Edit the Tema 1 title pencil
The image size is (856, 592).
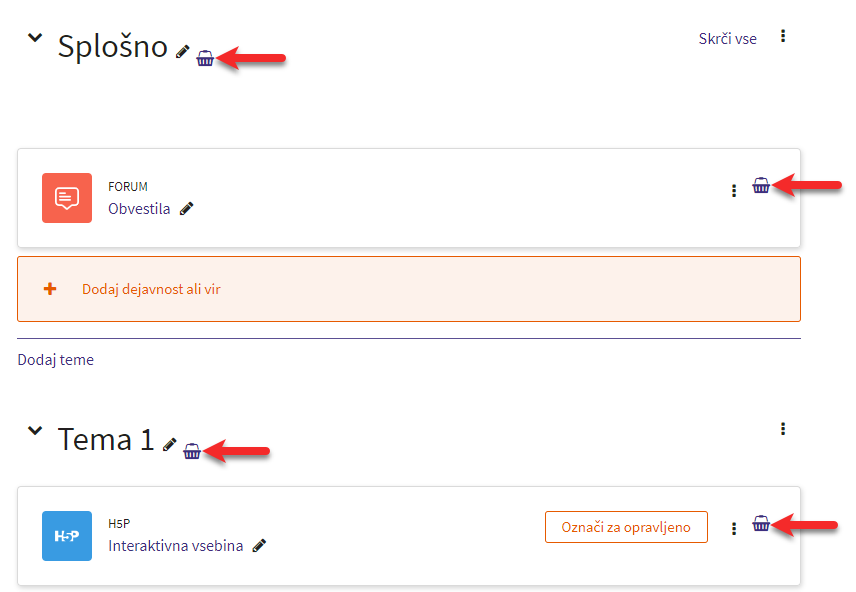pos(169,445)
